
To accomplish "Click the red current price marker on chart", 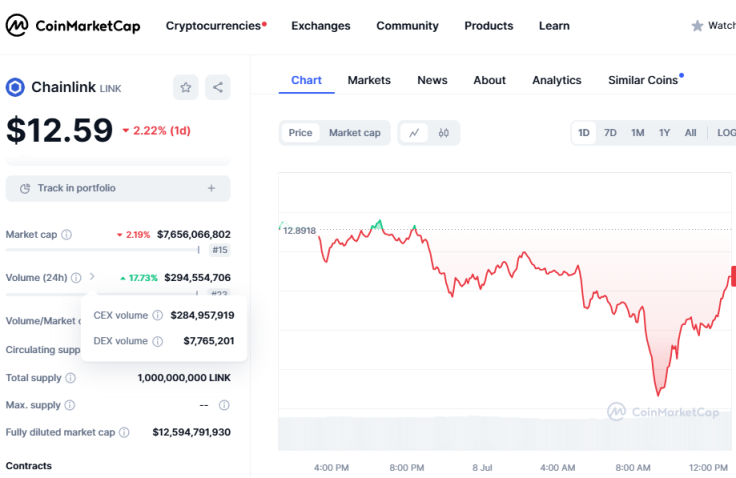I will pos(734,276).
